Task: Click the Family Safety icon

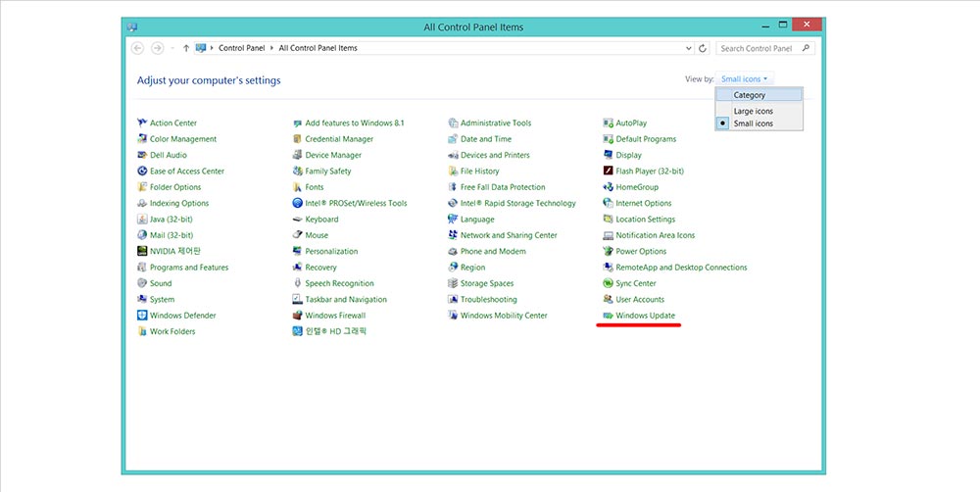Action: pyautogui.click(x=298, y=171)
